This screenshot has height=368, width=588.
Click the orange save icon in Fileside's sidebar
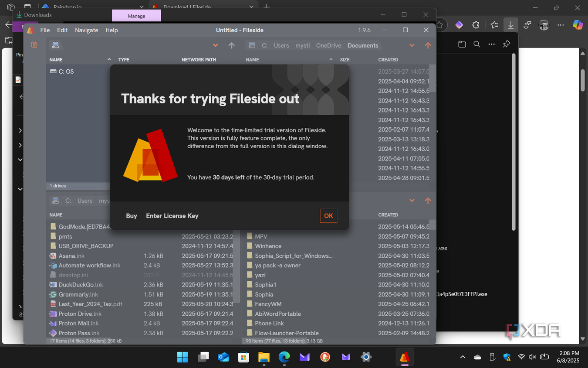pos(34,45)
